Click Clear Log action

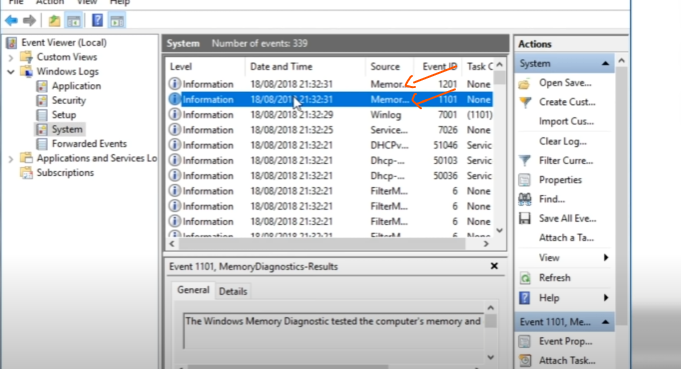(x=562, y=142)
